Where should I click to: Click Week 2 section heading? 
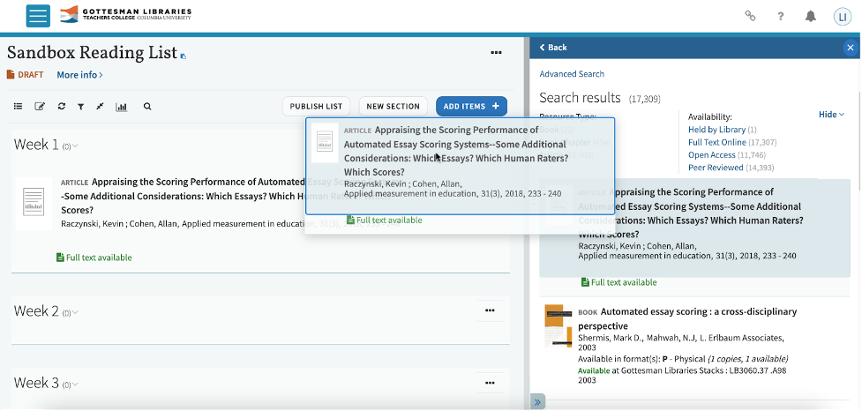[36, 311]
